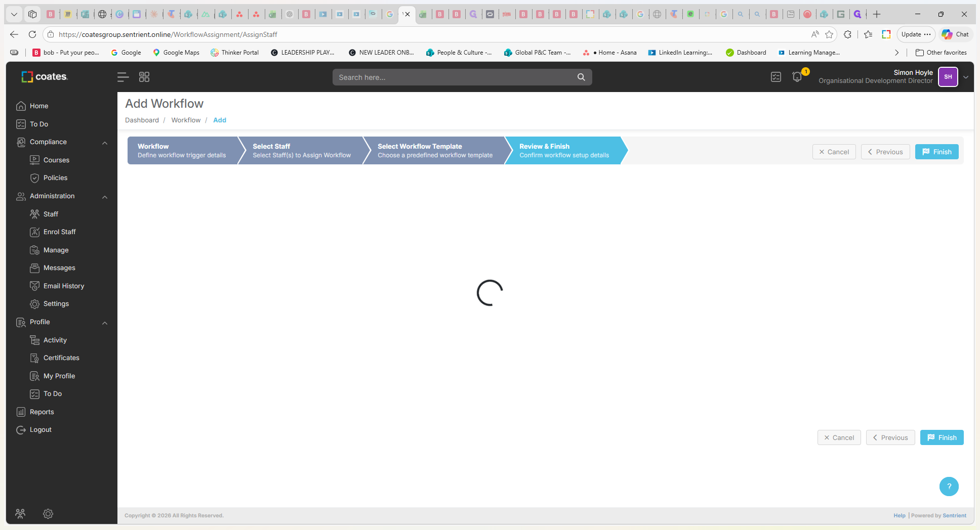Screen dimensions: 980x530
Task: Click the round help question-mark button
Action: click(949, 487)
